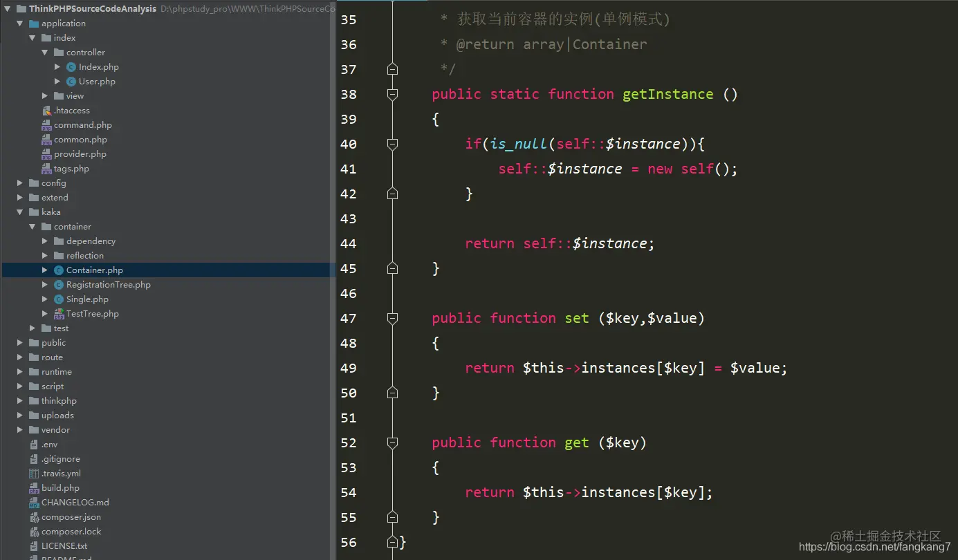Fold the if block at line 40
The width and height of the screenshot is (958, 560).
coord(392,144)
